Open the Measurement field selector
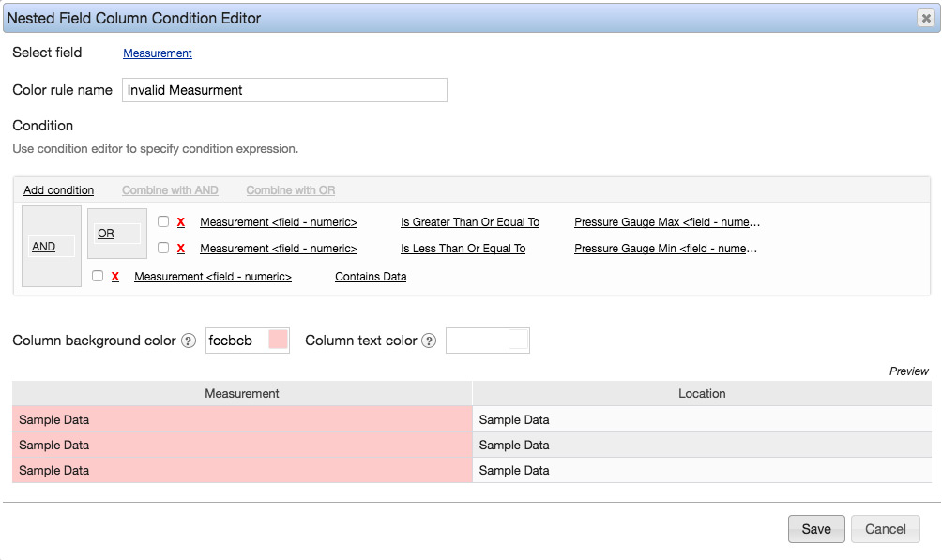Screen dimensions: 942x560 158,53
